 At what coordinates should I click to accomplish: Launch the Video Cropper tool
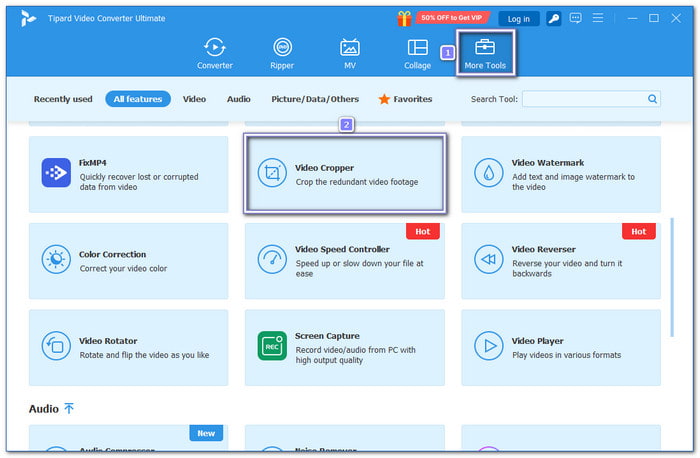[346, 175]
